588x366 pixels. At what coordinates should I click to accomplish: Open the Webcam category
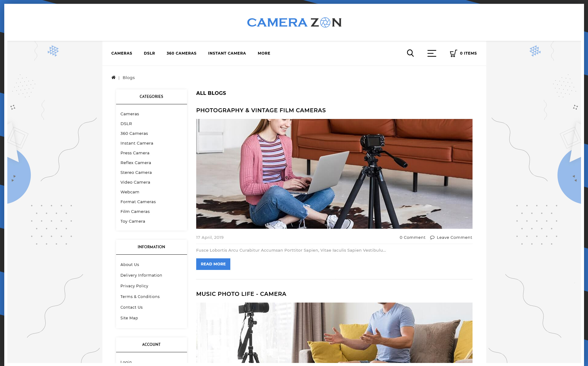pos(130,192)
